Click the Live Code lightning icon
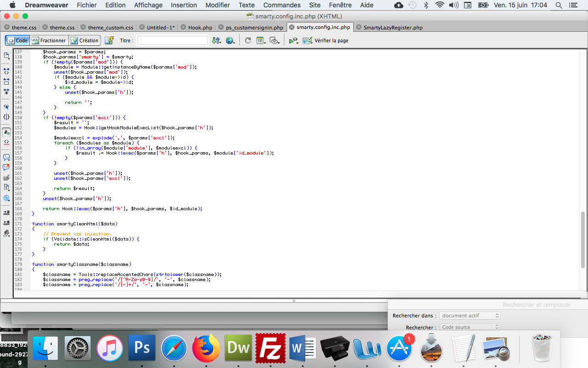The width and height of the screenshot is (588, 368). coord(109,40)
